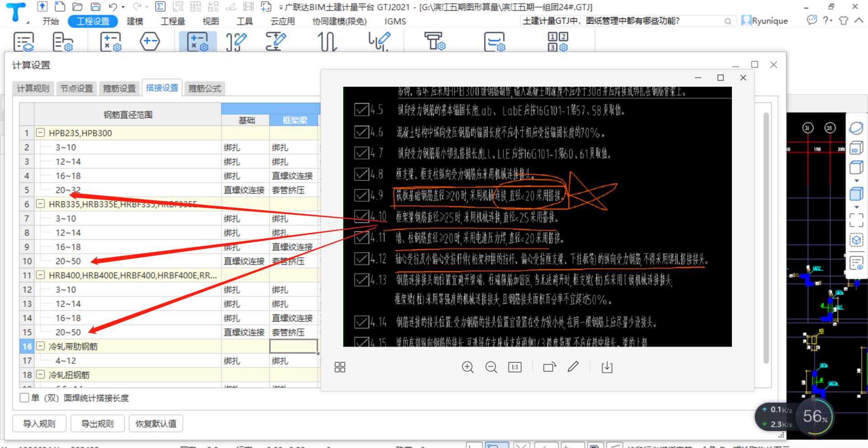The image size is (868, 448).
Task: Click the New file icon in quick access toolbar
Action: [x=60, y=7]
